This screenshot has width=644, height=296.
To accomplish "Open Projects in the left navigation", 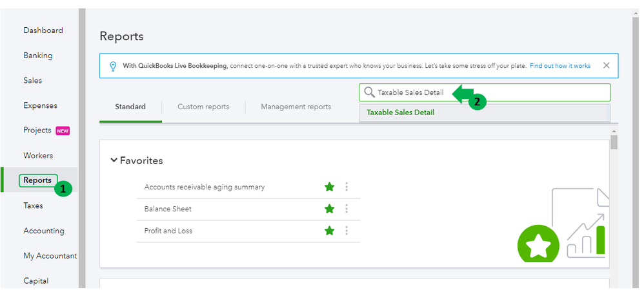I will 37,130.
